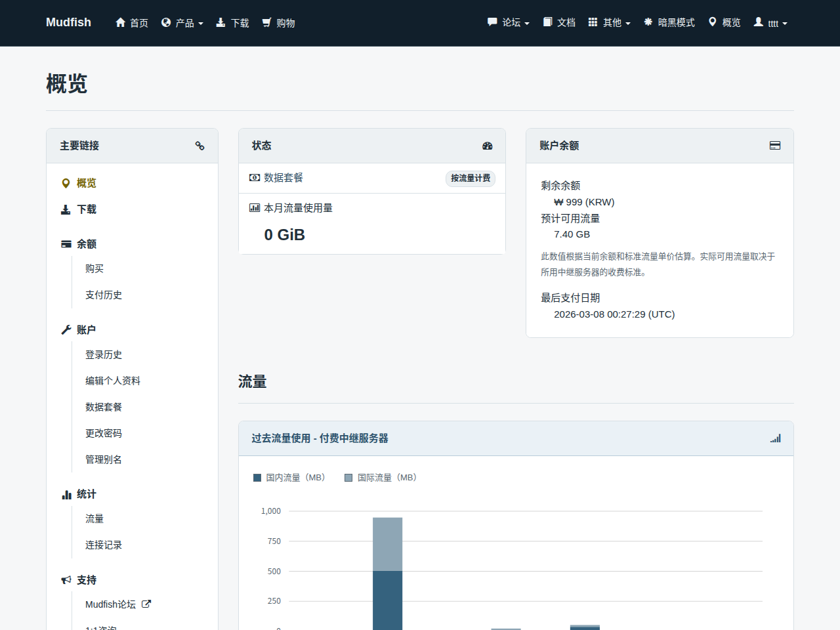840x630 pixels.
Task: Toggle 暗黑模式 dark mode
Action: pyautogui.click(x=669, y=22)
